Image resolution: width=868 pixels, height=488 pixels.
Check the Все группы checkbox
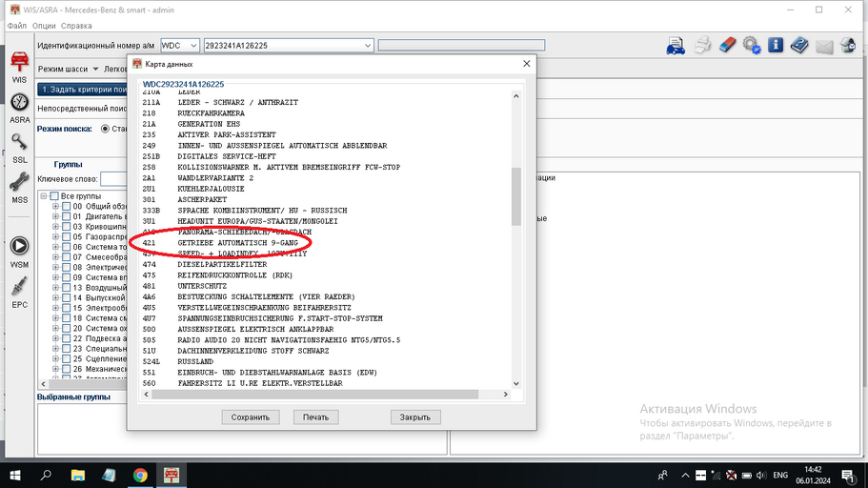click(54, 196)
